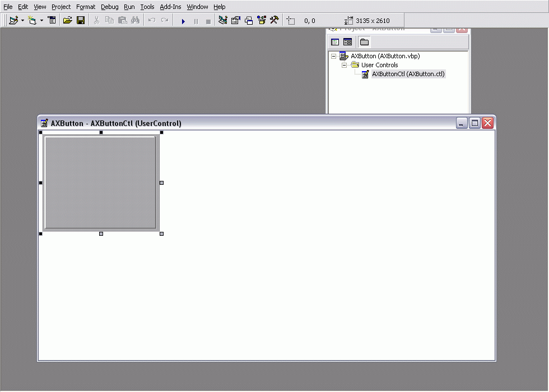Open the Menu Editor
549x392 pixels.
pyautogui.click(x=51, y=20)
